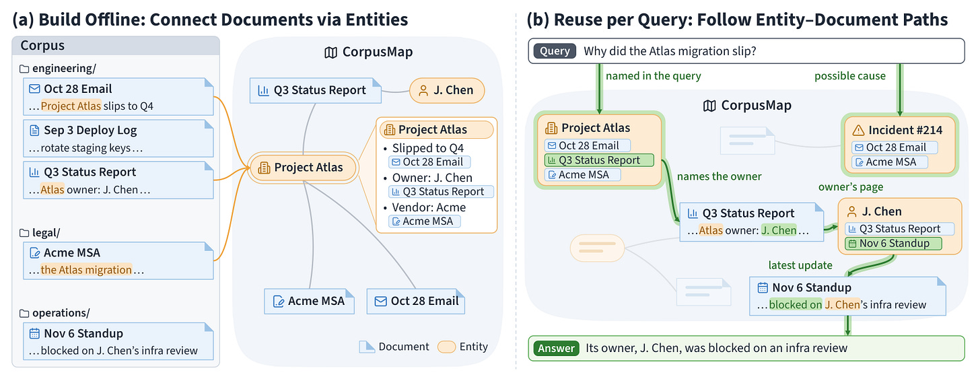This screenshot has width=980, height=381.
Task: Click calendar icon of operations/ Nov 6 Standup
Action: point(34,333)
